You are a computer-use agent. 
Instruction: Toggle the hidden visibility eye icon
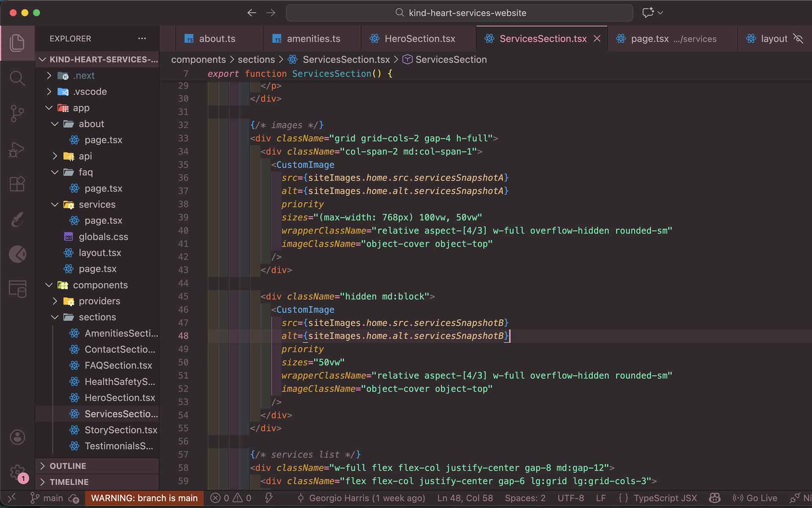click(798, 39)
